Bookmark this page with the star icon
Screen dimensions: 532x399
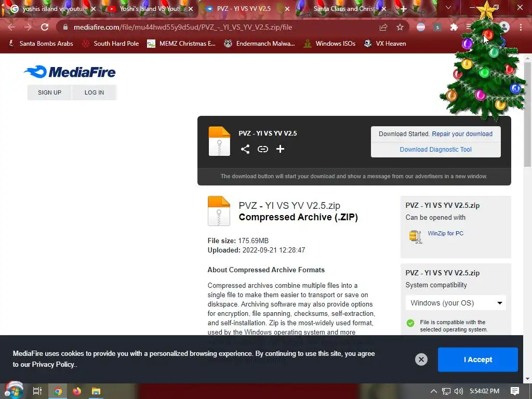click(400, 27)
